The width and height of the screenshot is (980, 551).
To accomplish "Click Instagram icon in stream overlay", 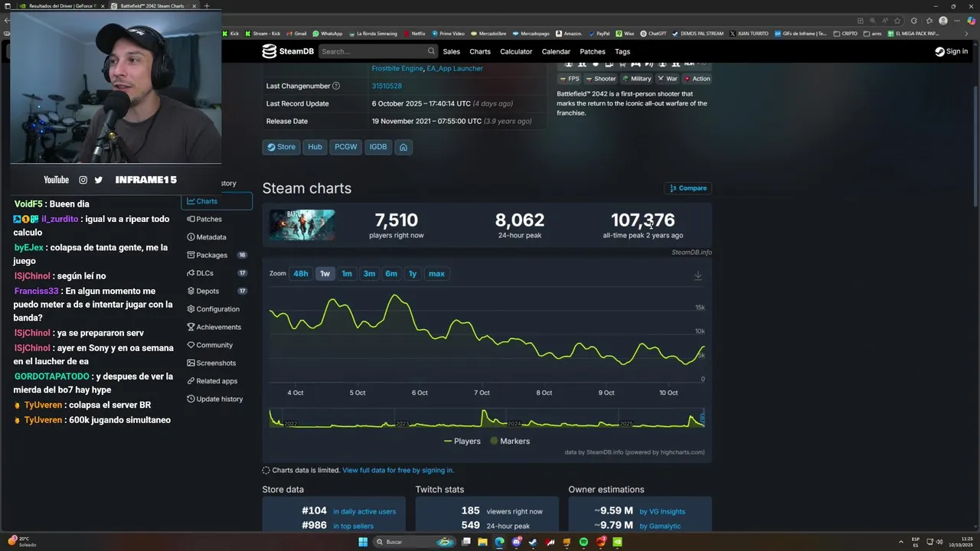I will coord(83,180).
